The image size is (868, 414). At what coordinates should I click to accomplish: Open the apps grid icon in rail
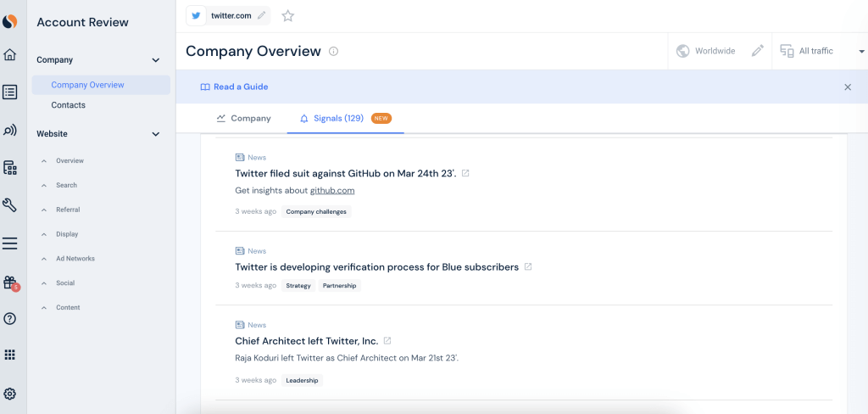coord(9,355)
